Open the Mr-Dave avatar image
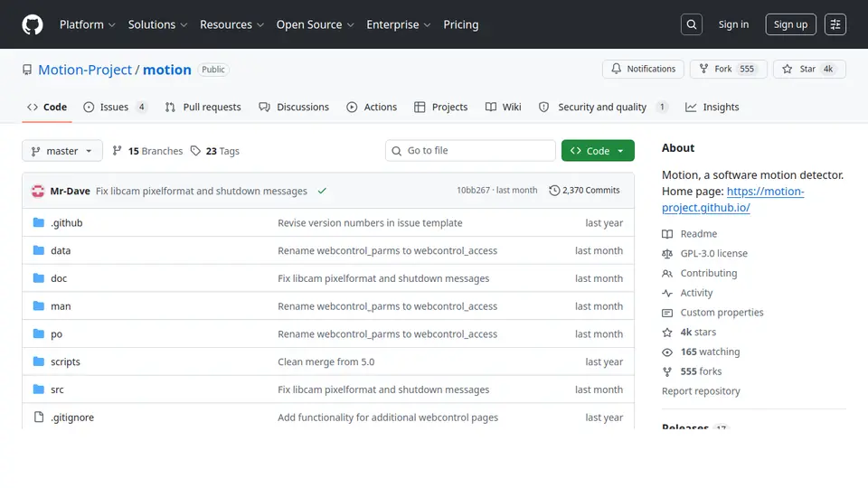This screenshot has height=488, width=868. coord(38,191)
